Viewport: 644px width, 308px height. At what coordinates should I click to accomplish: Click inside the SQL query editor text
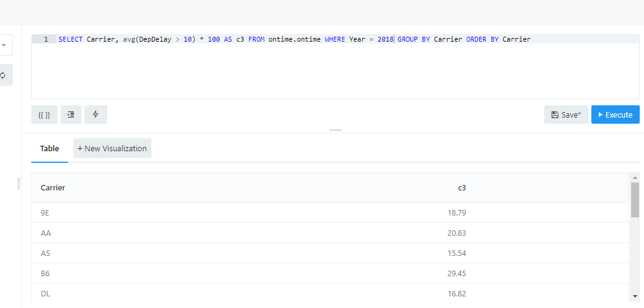pyautogui.click(x=294, y=39)
